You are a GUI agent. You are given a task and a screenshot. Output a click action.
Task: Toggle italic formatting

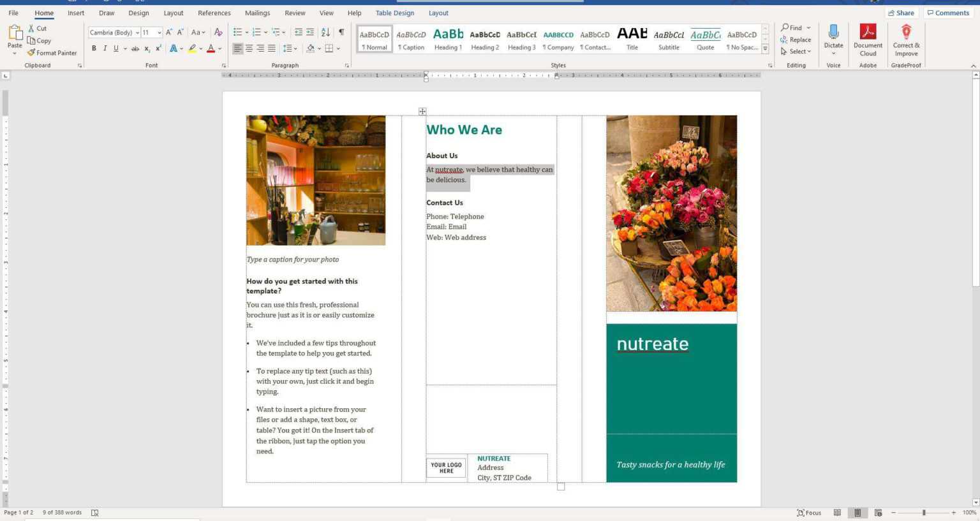pyautogui.click(x=105, y=48)
